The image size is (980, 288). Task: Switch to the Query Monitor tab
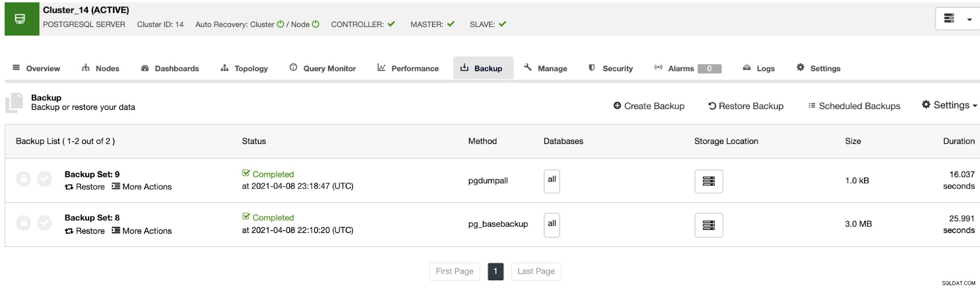coord(323,68)
